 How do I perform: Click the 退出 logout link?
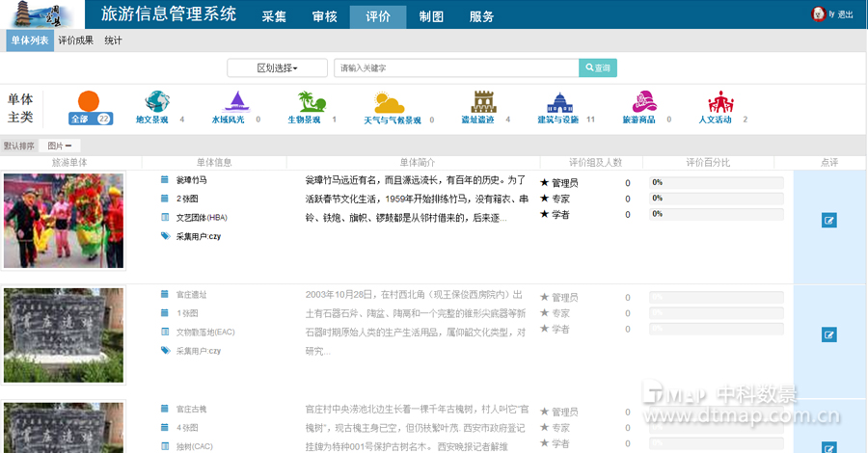(845, 14)
